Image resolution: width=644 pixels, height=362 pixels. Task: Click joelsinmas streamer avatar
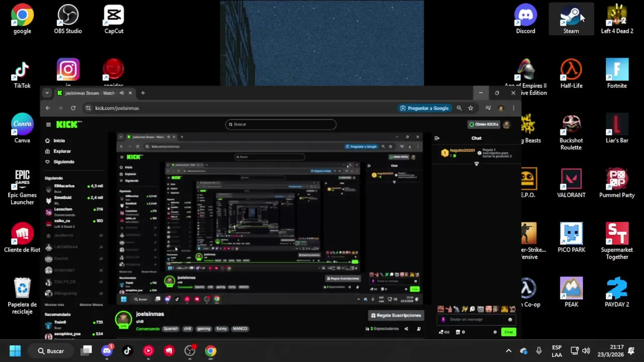tap(123, 320)
